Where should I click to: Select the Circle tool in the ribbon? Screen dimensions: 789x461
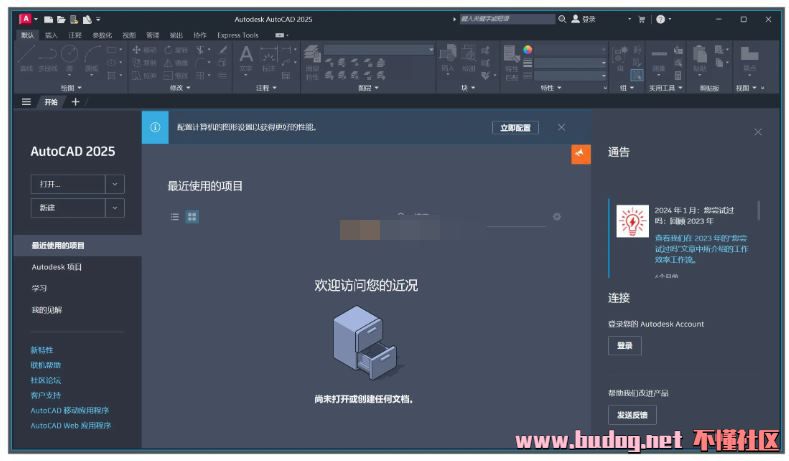click(69, 56)
